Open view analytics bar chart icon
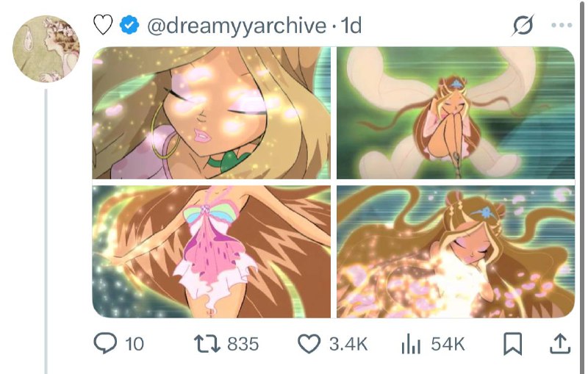The image size is (588, 374). tap(410, 344)
